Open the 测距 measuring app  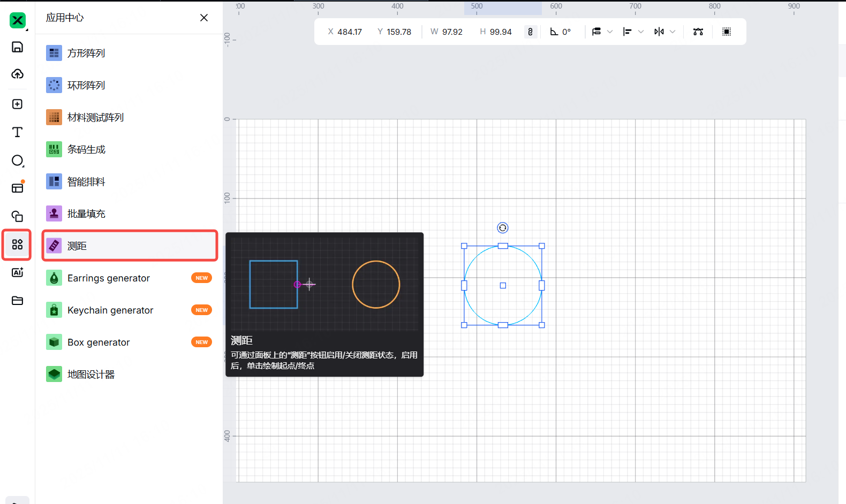130,246
